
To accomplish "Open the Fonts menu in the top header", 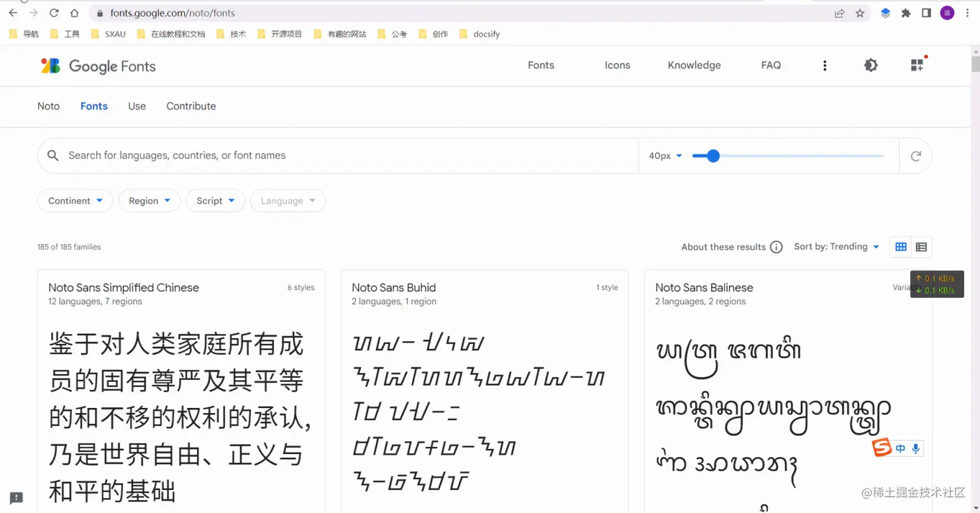I will click(x=541, y=66).
